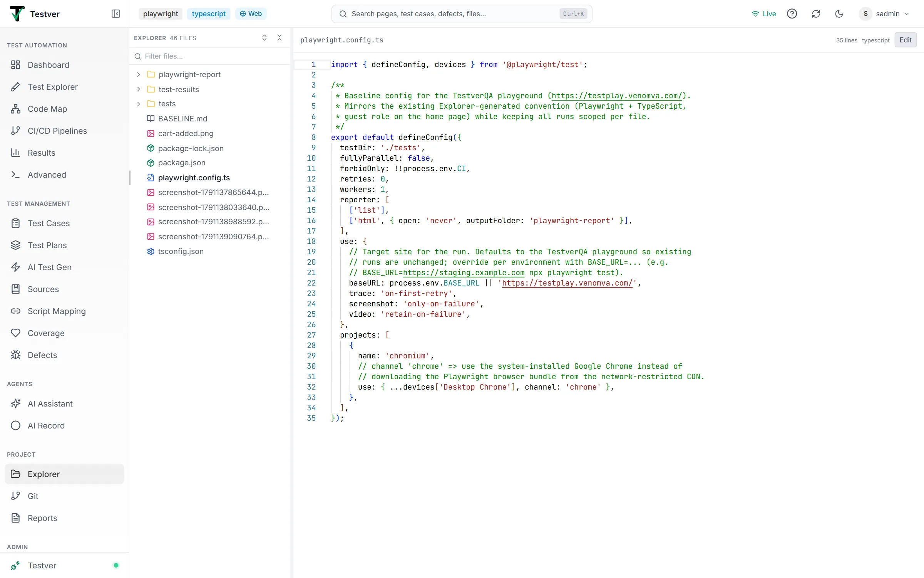Open testplay.venomva.com link in comment line 4
The width and height of the screenshot is (924, 578).
click(x=616, y=96)
